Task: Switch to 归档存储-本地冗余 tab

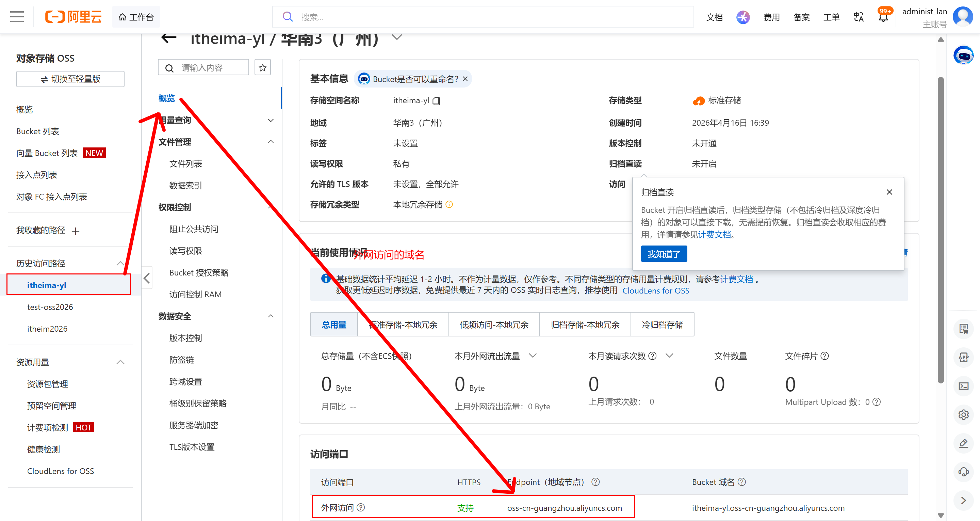Action: 585,325
